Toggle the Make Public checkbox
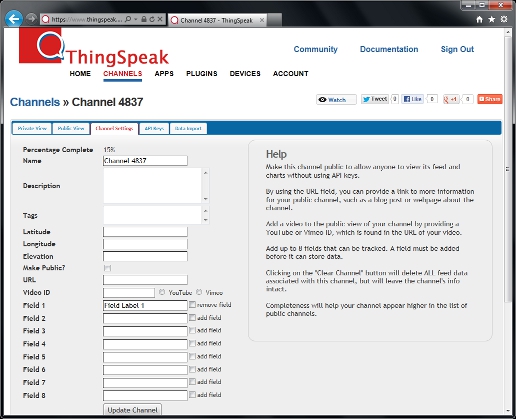Image resolution: width=516 pixels, height=419 pixels. coord(107,268)
